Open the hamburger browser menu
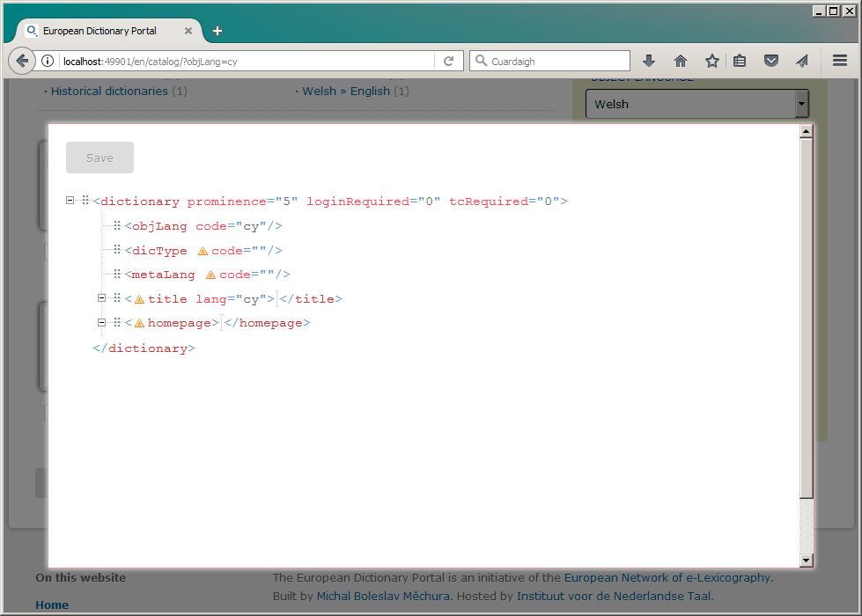 pos(839,61)
